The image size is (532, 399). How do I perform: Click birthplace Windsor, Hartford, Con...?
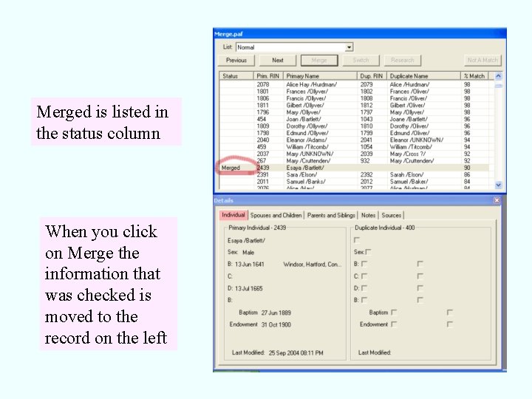[x=313, y=265]
